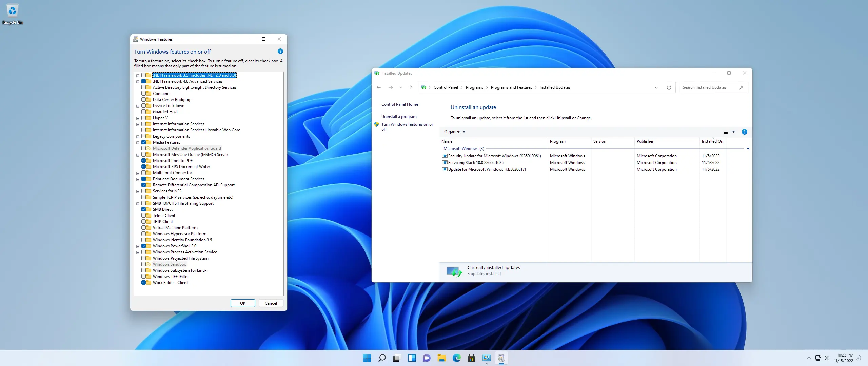Click the back navigation arrow
Viewport: 868px width, 366px height.
[379, 87]
